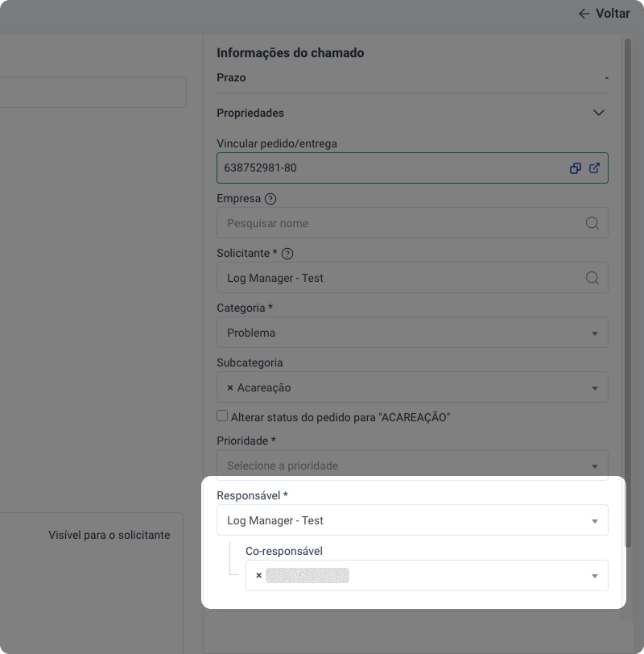Copy the linked order number icon

pyautogui.click(x=576, y=168)
